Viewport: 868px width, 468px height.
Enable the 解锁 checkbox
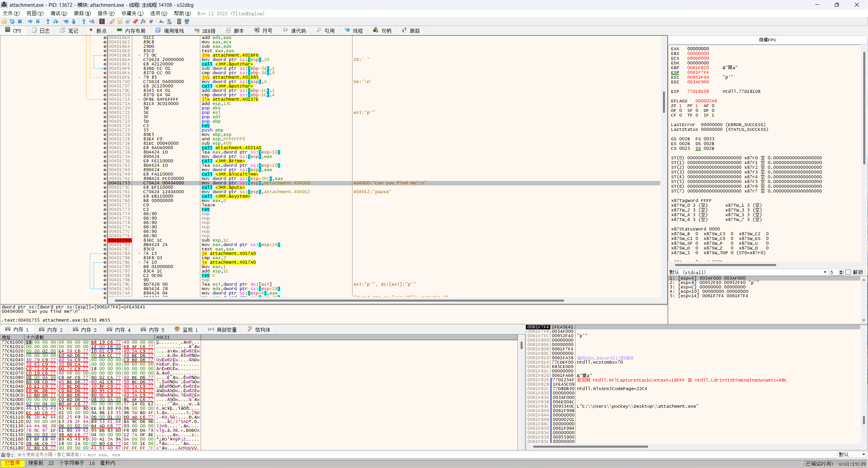848,272
